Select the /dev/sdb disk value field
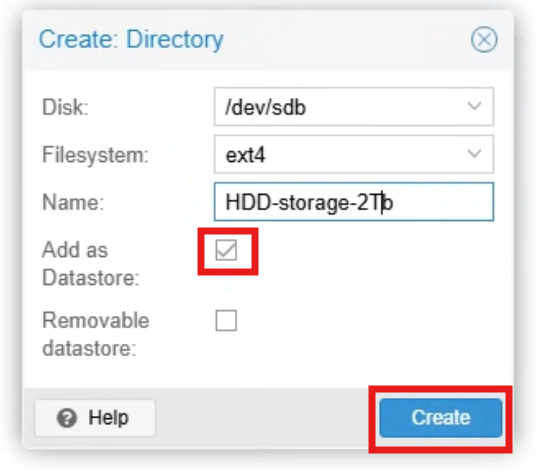The image size is (539, 473). [x=354, y=107]
